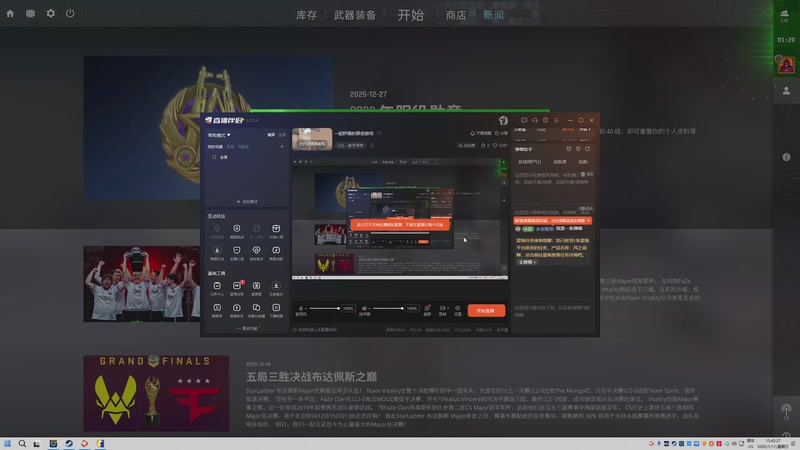This screenshot has width=800, height=450.
Task: Expand the 更多功能 section
Action: pos(247,329)
